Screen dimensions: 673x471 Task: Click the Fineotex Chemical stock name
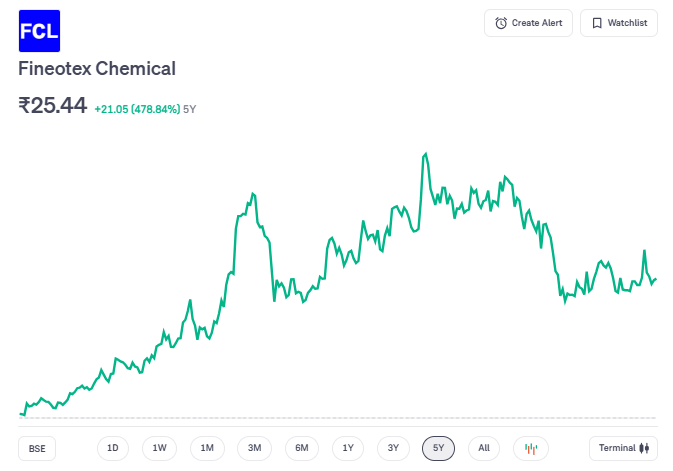pyautogui.click(x=97, y=69)
